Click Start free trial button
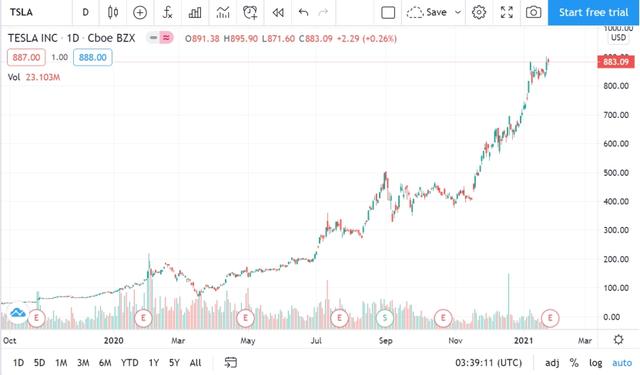This screenshot has width=640, height=375. click(593, 12)
